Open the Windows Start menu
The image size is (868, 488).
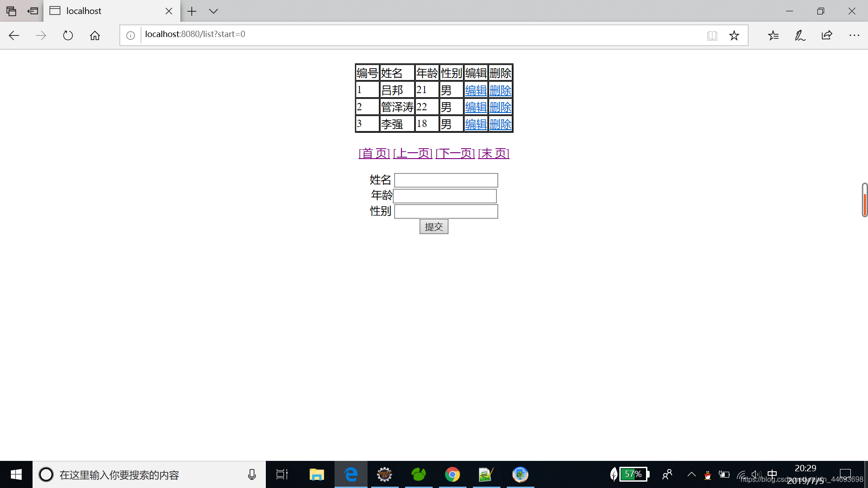16,474
